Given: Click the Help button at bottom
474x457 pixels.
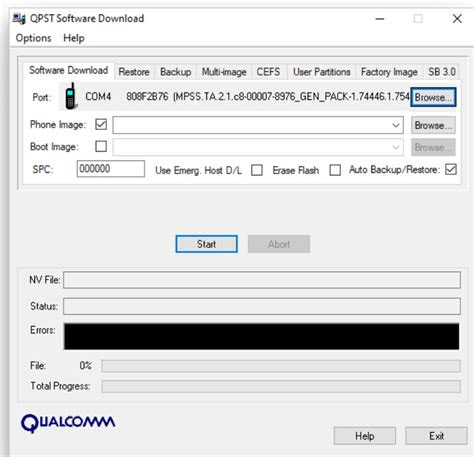Looking at the screenshot, I should 365,436.
